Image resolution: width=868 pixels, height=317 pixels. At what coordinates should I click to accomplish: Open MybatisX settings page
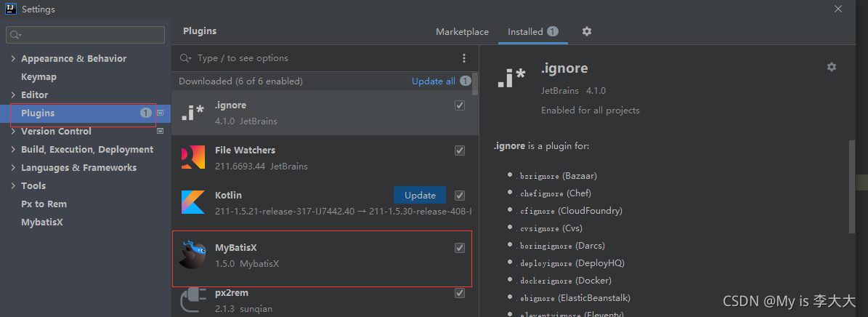41,222
